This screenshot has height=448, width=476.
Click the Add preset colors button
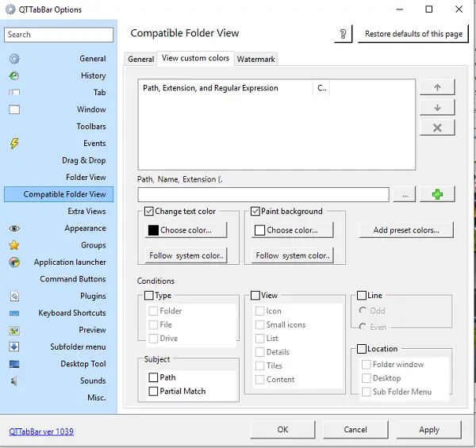tap(406, 230)
